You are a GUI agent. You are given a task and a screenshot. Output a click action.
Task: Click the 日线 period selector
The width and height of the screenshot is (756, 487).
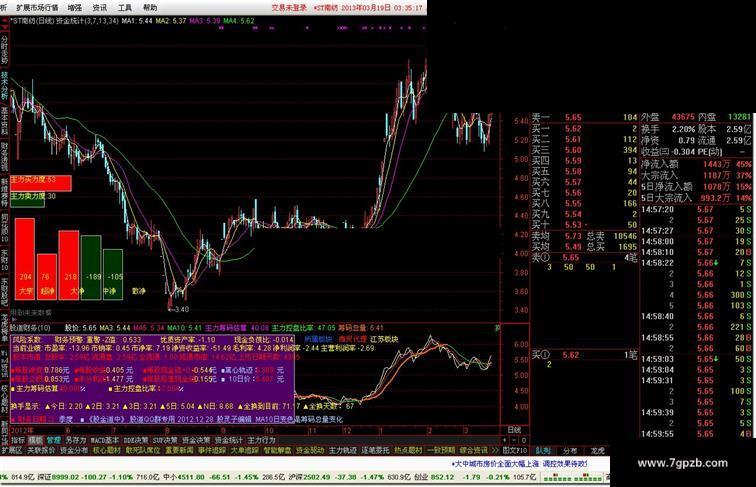pos(514,430)
